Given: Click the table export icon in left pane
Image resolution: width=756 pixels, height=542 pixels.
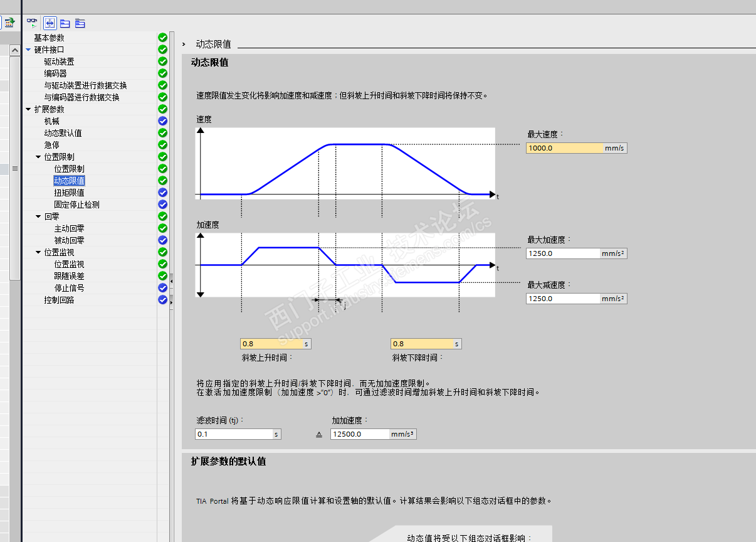Looking at the screenshot, I should pos(9,23).
